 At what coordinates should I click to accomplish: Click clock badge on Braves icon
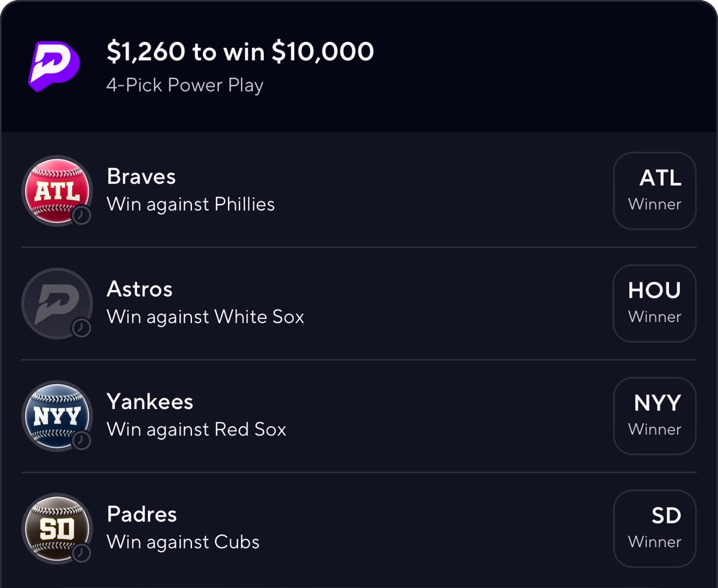[x=81, y=215]
